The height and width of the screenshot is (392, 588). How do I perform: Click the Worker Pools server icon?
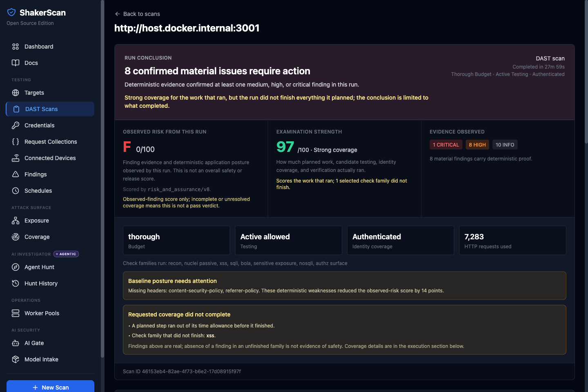16,313
